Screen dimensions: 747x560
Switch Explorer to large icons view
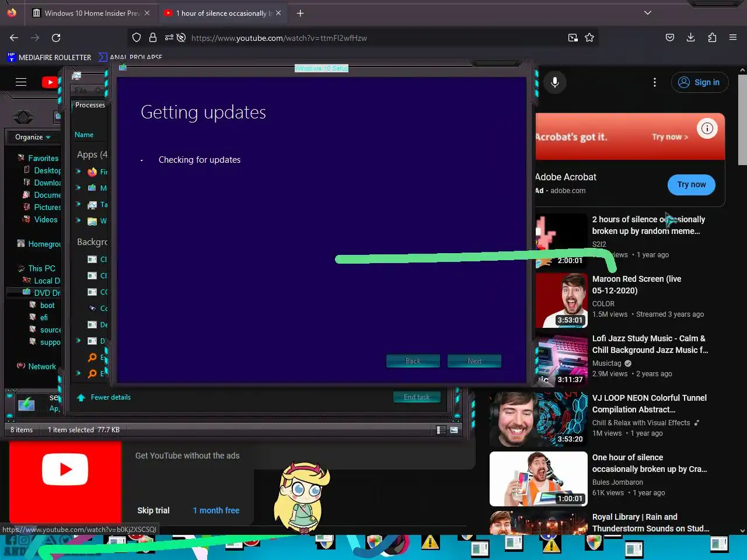[454, 430]
